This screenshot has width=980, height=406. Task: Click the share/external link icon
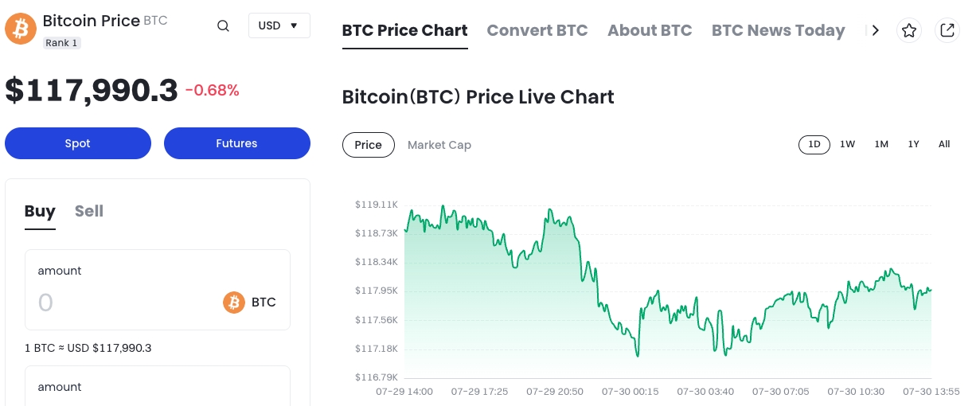click(x=947, y=30)
